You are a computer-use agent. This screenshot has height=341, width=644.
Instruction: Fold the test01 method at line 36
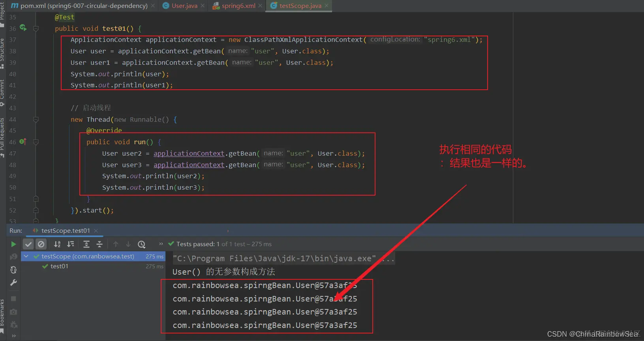tap(36, 28)
